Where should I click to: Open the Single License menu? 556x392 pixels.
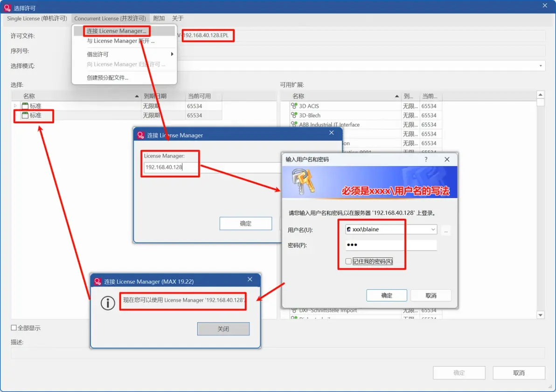pyautogui.click(x=37, y=19)
